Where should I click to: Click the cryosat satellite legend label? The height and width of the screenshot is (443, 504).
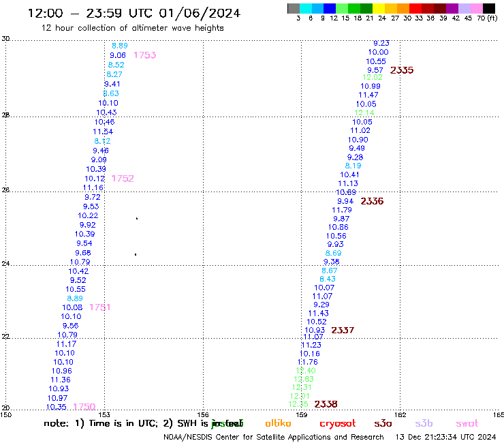click(x=338, y=423)
